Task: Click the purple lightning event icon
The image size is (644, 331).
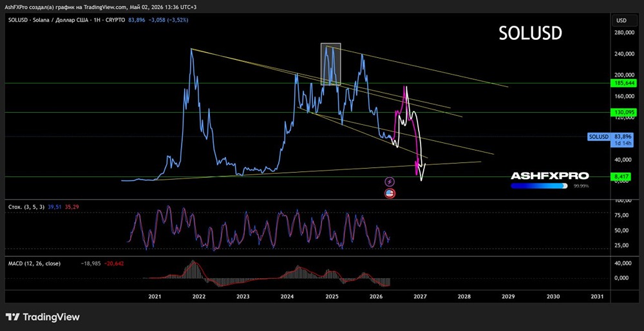Action: (390, 182)
